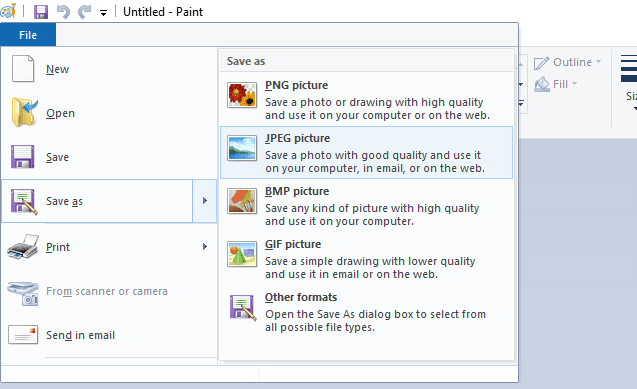Select the PNG picture flower icon
The width and height of the screenshot is (637, 389).
[x=242, y=95]
